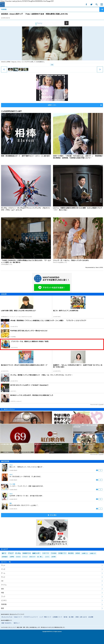The height and width of the screenshot is (644, 104).
Task: Open ジャック・オーペルジェ hairstyle article
Action: point(71,260)
